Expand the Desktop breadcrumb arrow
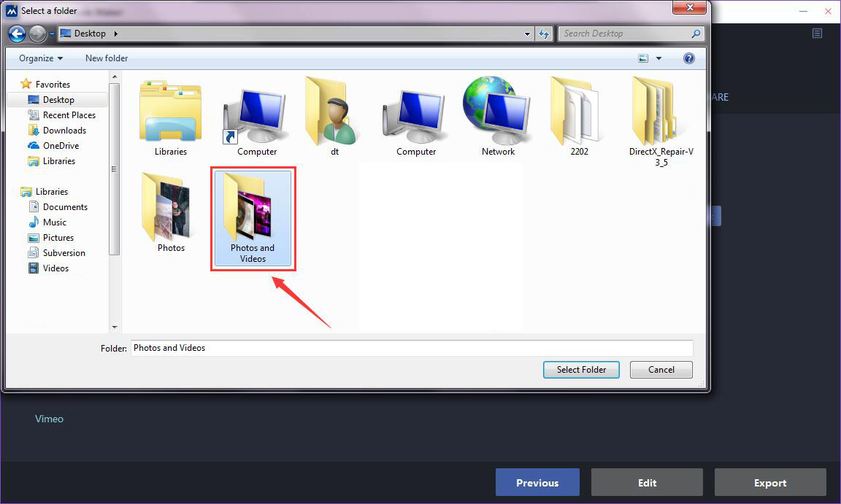841x504 pixels. pos(116,34)
